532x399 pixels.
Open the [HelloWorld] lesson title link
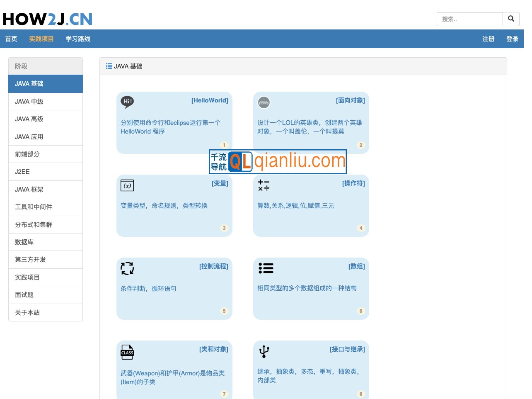[x=210, y=100]
